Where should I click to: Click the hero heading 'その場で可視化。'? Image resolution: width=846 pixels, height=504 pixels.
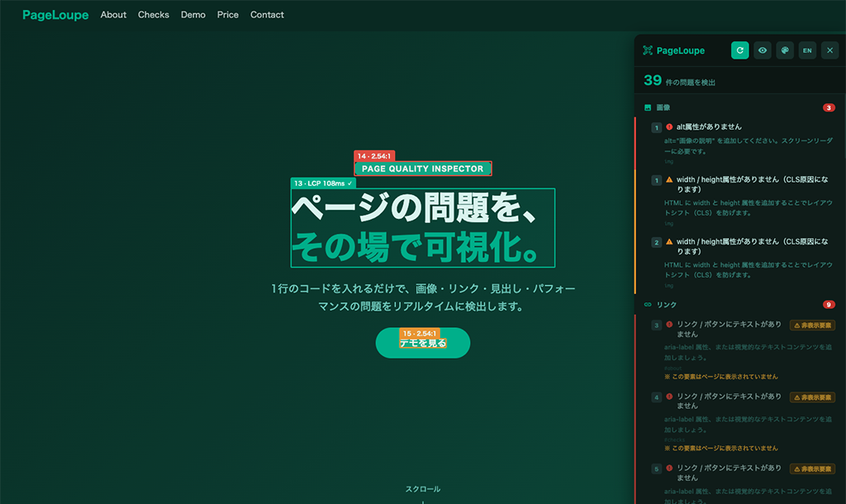(x=416, y=247)
